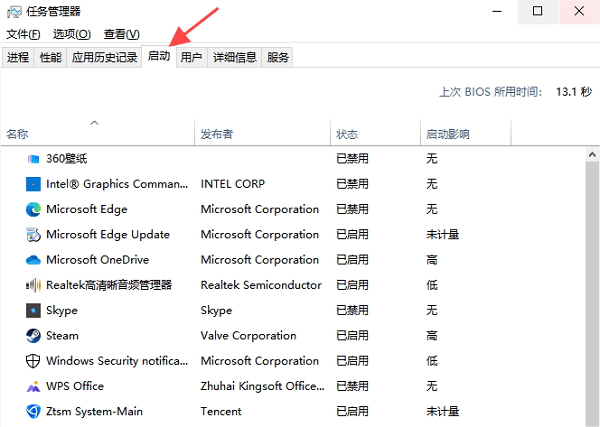Open the 文件(F) menu

[23, 34]
